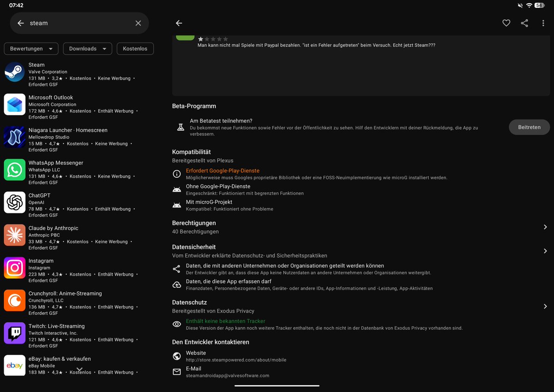Viewport: 554px width, 392px height.
Task: Click the Datensicherheit section heading
Action: point(194,247)
